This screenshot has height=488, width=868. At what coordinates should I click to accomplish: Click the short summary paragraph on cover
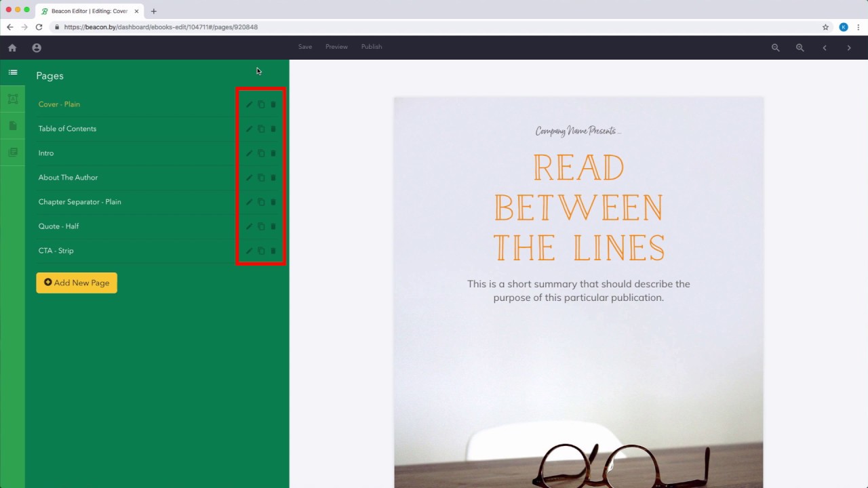(578, 291)
